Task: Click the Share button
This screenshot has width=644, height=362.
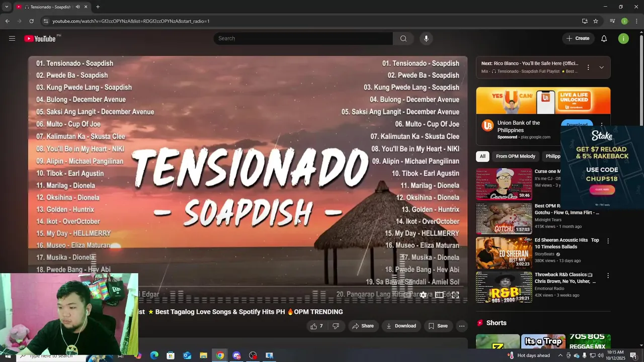Action: pos(363,326)
